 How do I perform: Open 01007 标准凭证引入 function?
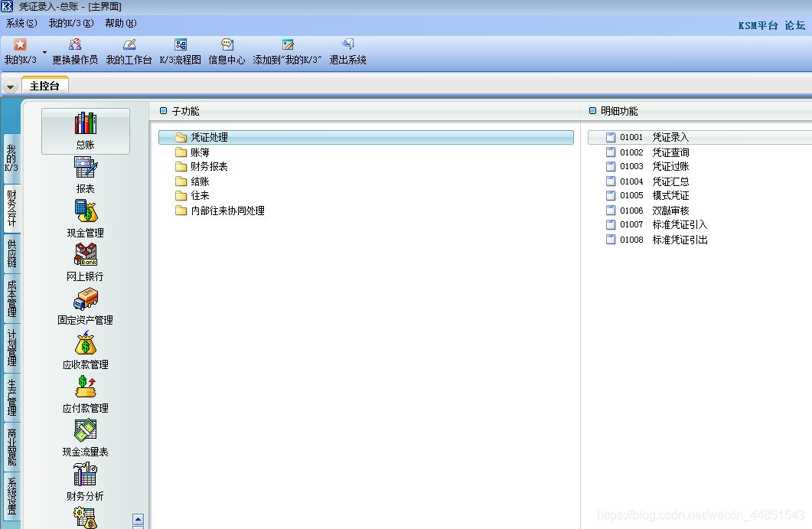(x=657, y=224)
